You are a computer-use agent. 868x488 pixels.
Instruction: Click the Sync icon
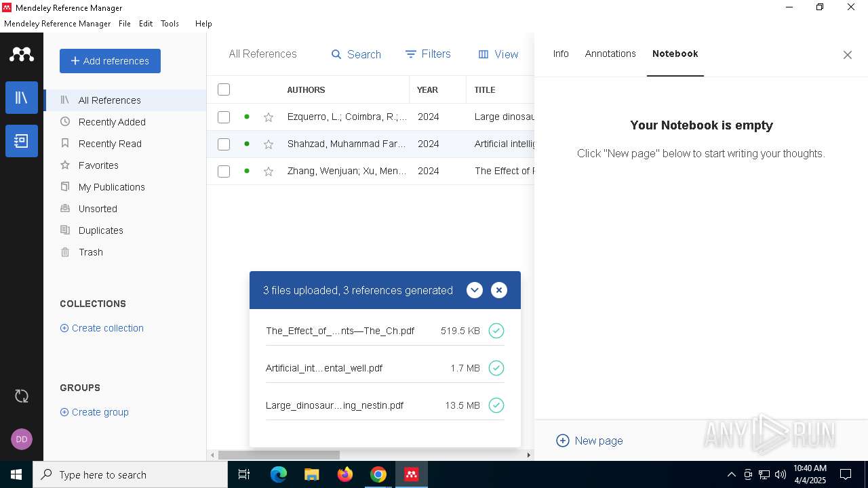point(22,396)
